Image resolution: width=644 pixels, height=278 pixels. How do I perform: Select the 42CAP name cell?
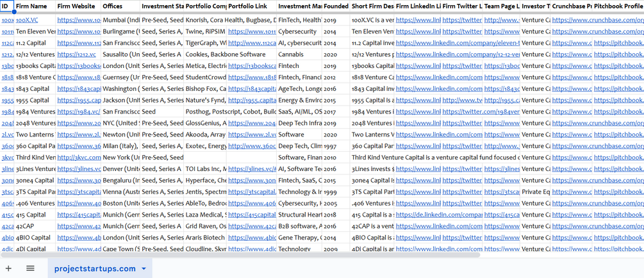[35, 226]
